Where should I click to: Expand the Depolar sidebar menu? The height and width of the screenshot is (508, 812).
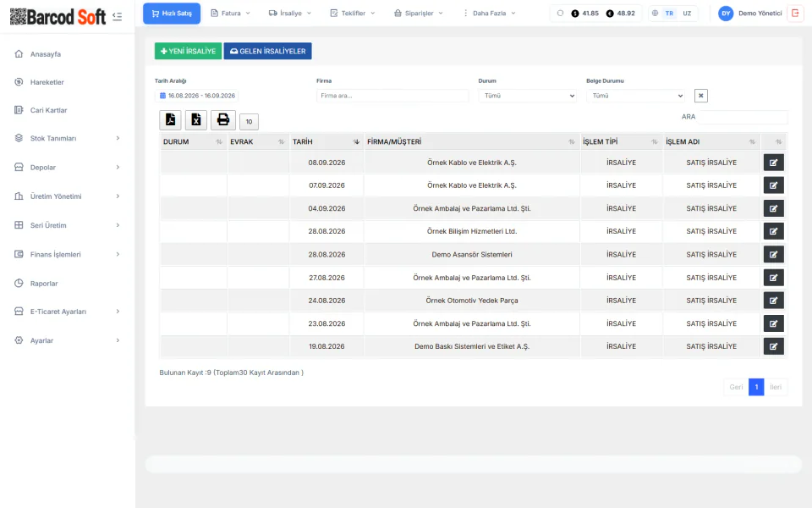(68, 168)
